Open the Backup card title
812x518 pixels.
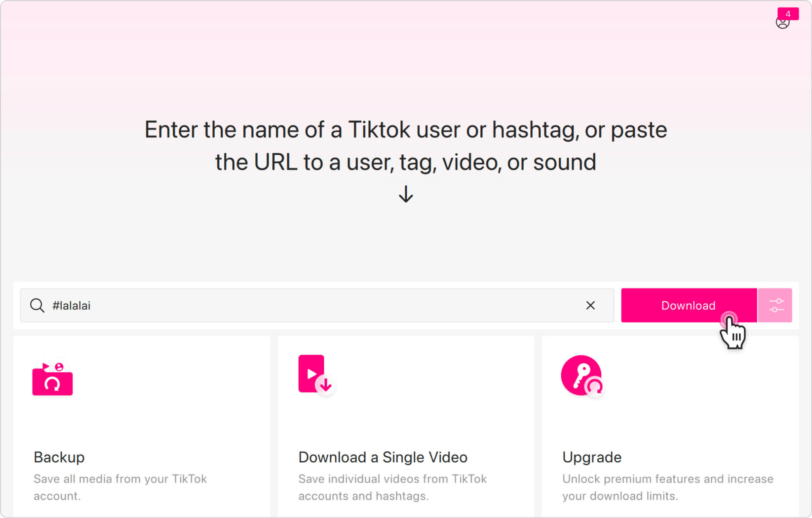tap(59, 457)
